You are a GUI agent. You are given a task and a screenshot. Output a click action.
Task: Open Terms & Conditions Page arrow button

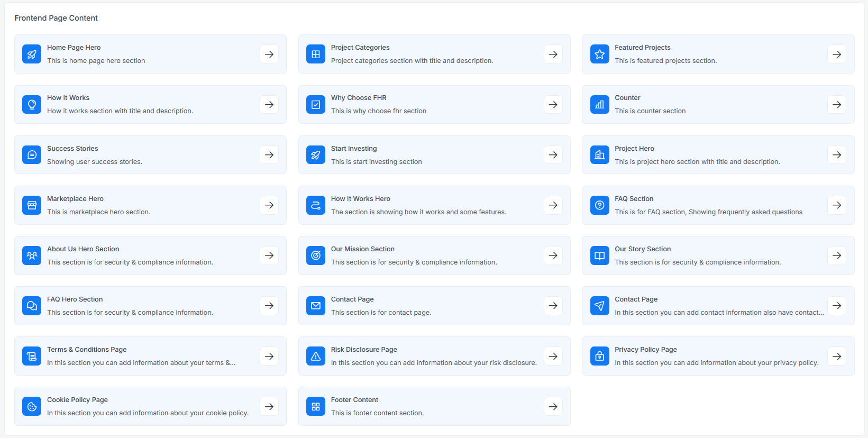pos(269,356)
